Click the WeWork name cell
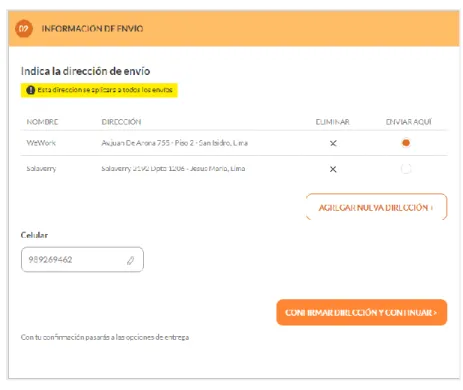This screenshot has height=390, width=463. (41, 143)
